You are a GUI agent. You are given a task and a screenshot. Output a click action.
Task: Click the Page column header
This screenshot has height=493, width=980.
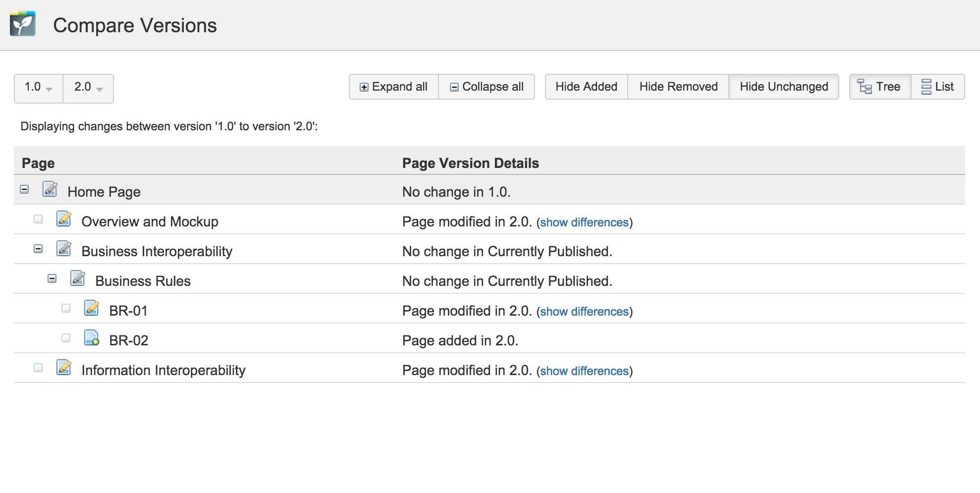[38, 164]
